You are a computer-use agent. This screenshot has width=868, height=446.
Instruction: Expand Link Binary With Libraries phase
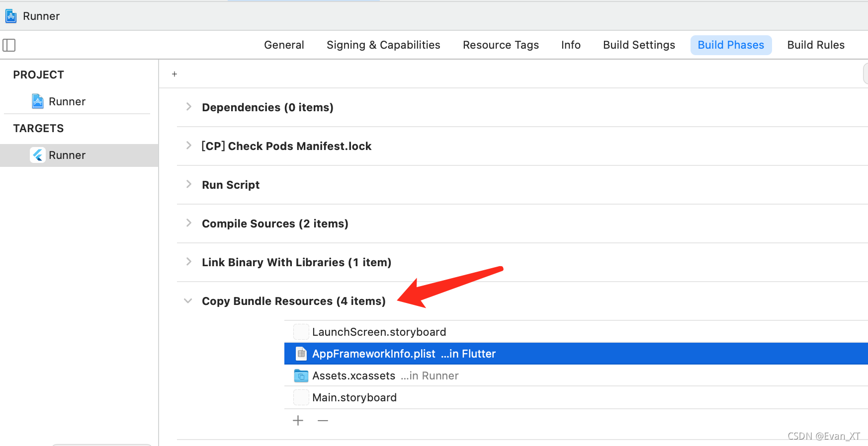coord(188,262)
